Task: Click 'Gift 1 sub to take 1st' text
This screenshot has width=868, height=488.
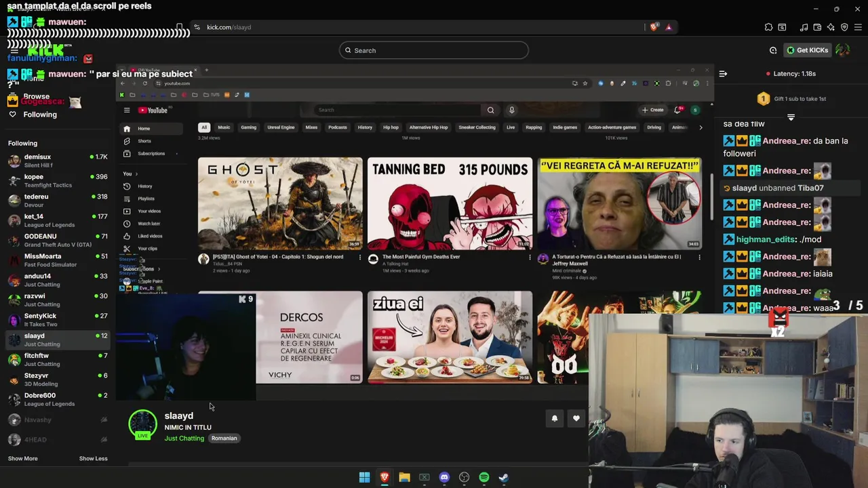Action: click(x=800, y=99)
